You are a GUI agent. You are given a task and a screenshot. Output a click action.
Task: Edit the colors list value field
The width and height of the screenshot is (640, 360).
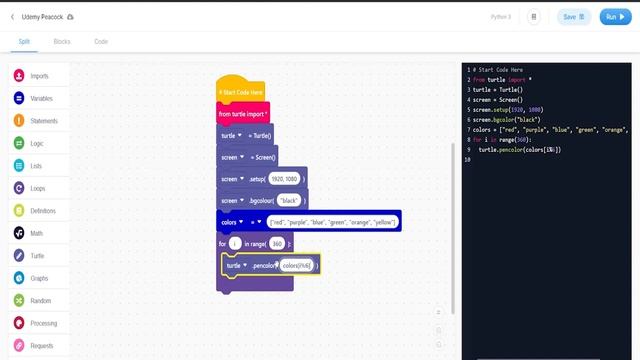332,222
